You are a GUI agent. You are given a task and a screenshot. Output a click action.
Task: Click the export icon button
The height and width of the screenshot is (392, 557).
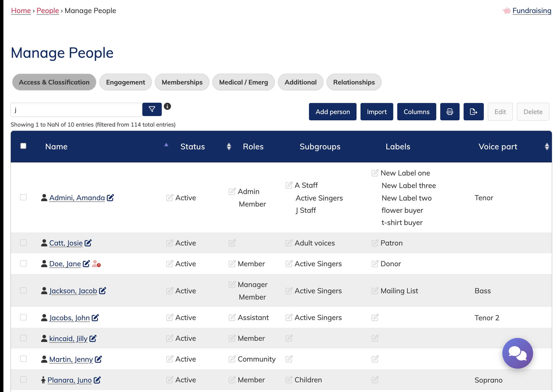(x=473, y=112)
